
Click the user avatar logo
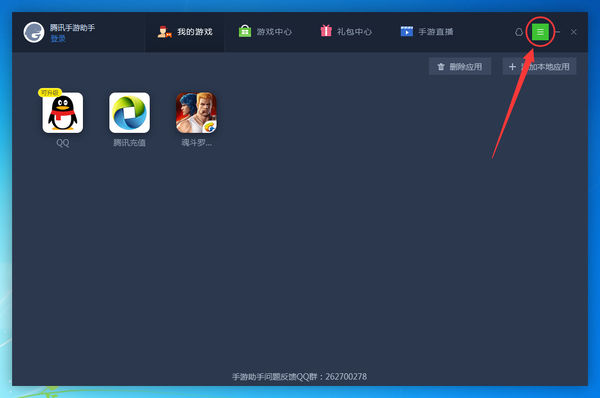[x=34, y=32]
